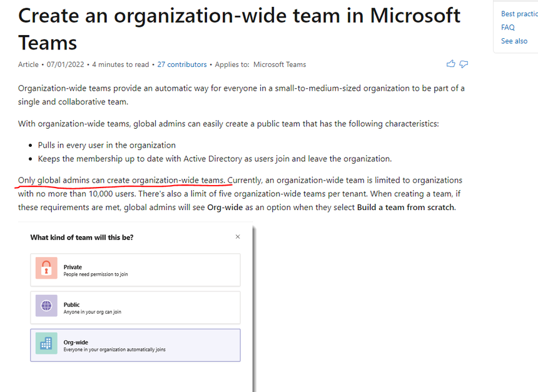This screenshot has height=392, width=538.
Task: Select the Private team label
Action: click(73, 267)
